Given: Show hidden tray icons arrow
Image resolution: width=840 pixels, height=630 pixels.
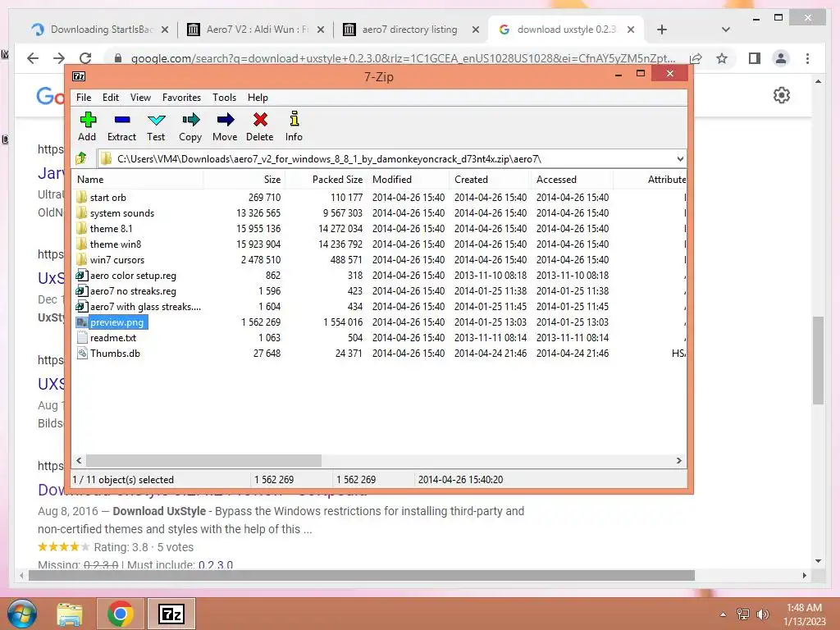Looking at the screenshot, I should click(723, 614).
